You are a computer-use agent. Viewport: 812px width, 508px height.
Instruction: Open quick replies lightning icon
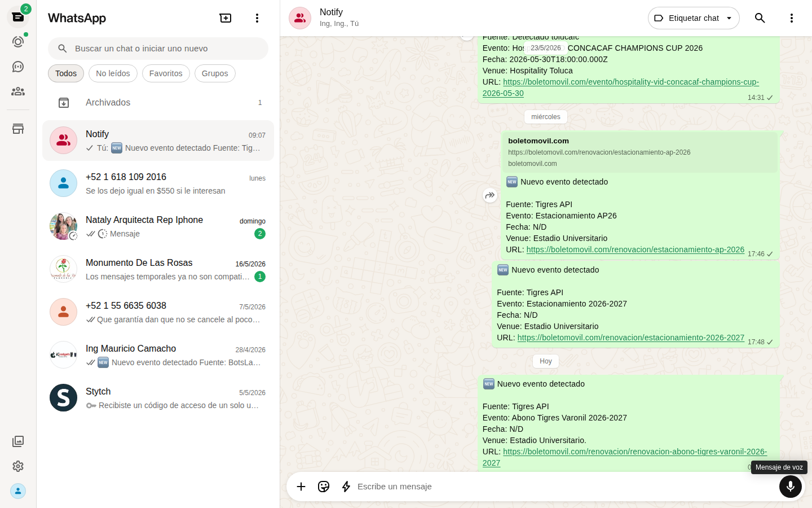[346, 487]
